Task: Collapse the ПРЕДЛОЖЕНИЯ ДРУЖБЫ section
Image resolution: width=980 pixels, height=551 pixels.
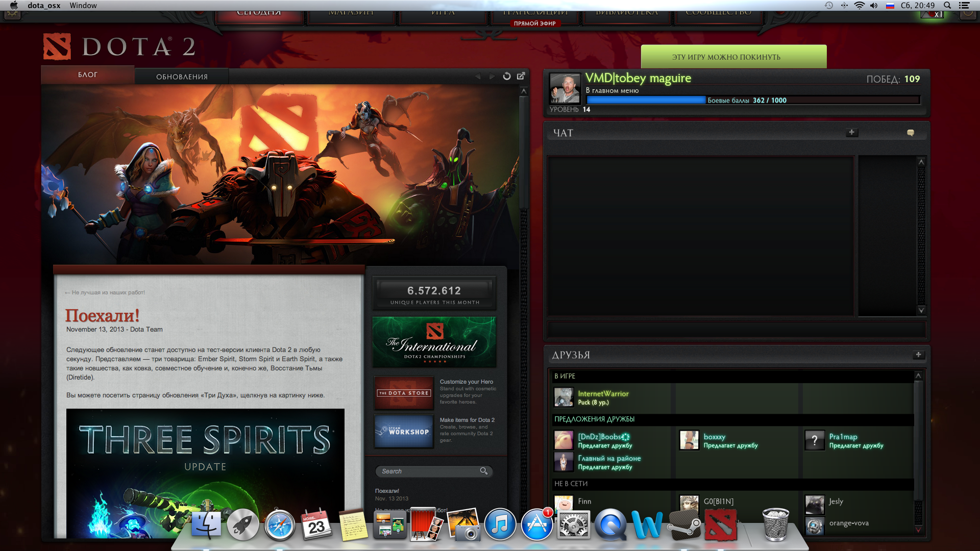Action: coord(733,419)
